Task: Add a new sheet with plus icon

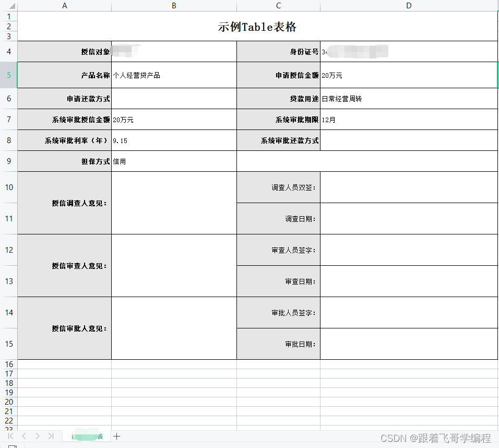Action: tap(117, 436)
